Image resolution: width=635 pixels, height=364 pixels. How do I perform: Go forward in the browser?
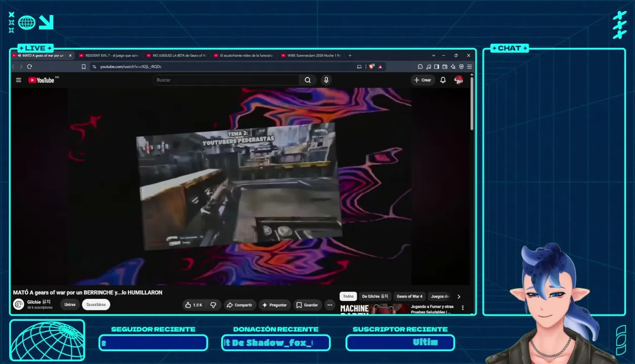coord(21,66)
